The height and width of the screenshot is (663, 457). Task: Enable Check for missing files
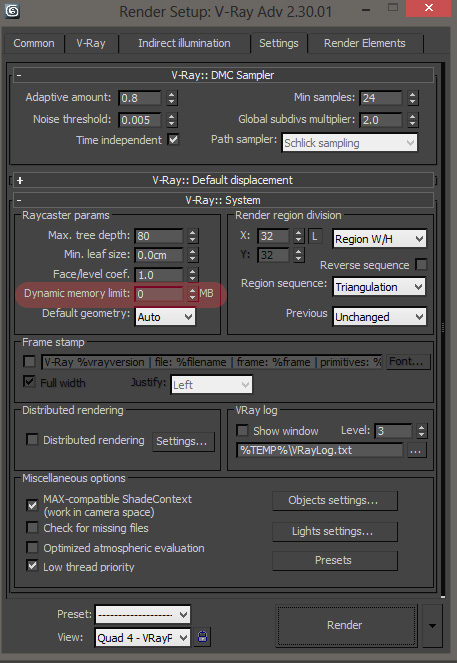click(x=32, y=528)
